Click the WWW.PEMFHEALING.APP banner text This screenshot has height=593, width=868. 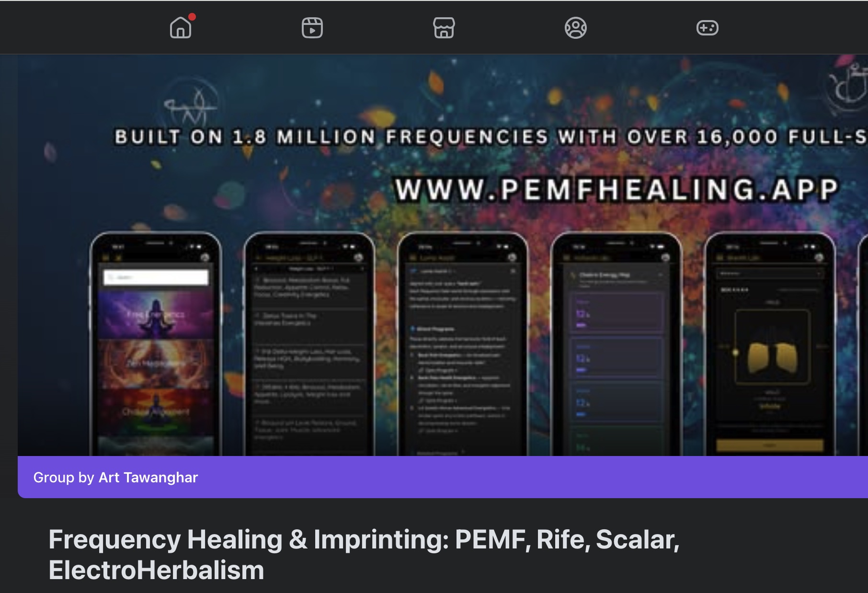617,189
